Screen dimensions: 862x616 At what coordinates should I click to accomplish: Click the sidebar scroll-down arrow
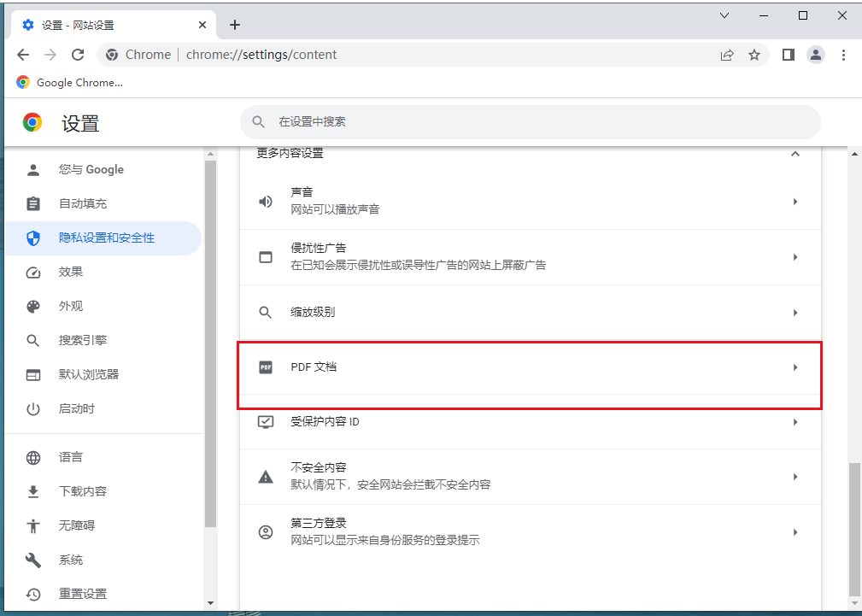(210, 603)
